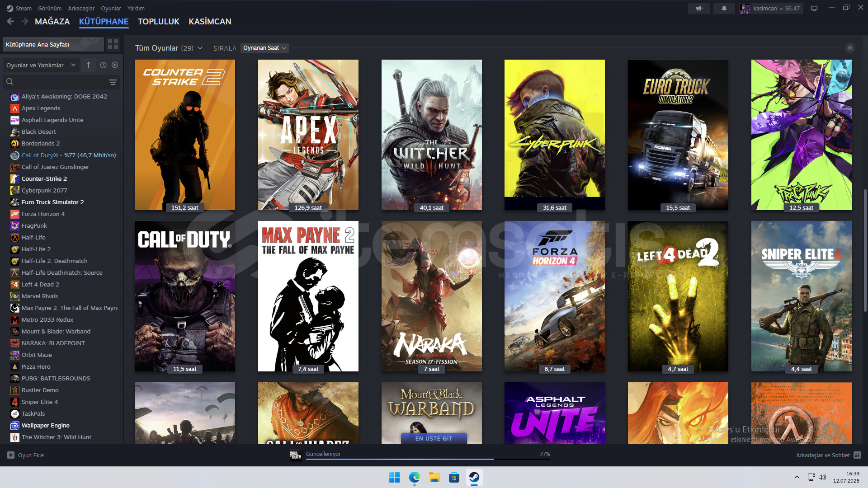Viewport: 868px width, 488px height.
Task: Switch to Big Picture mode icon
Action: (814, 8)
